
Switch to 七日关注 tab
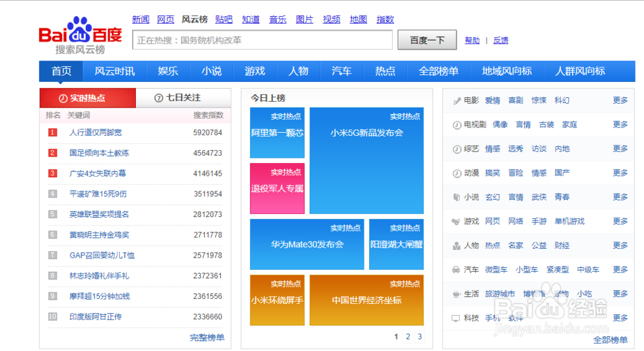click(183, 98)
